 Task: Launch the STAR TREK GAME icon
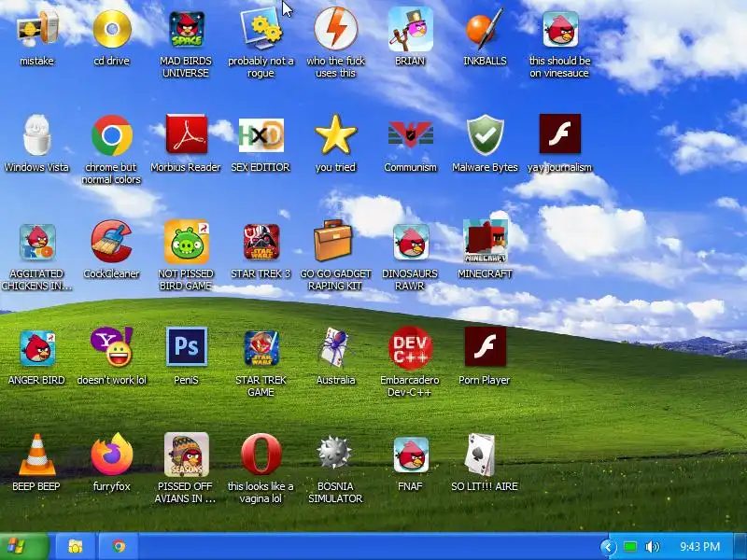(261, 348)
